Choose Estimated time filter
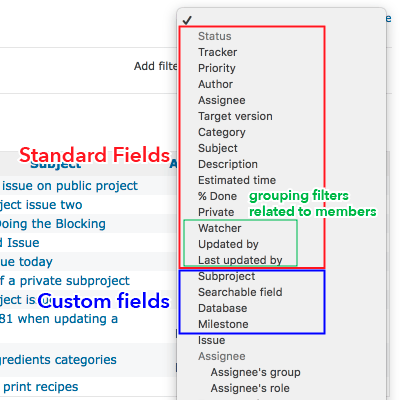 point(237,180)
